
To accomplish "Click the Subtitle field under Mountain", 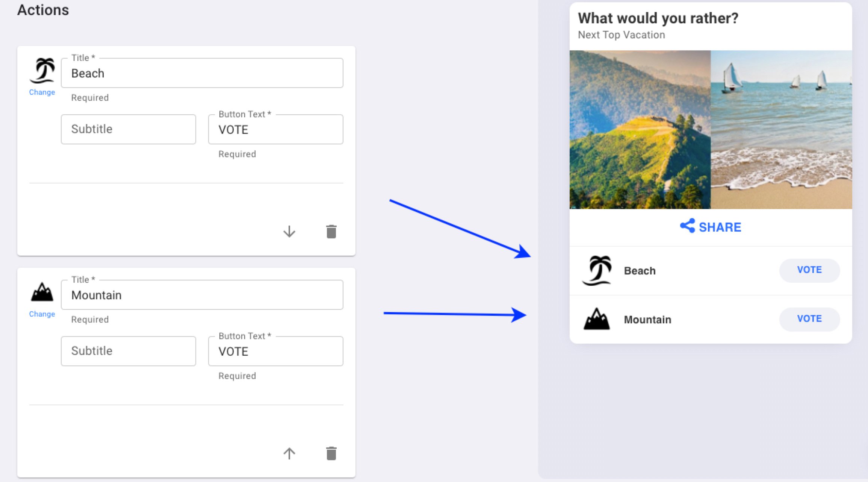I will point(129,351).
